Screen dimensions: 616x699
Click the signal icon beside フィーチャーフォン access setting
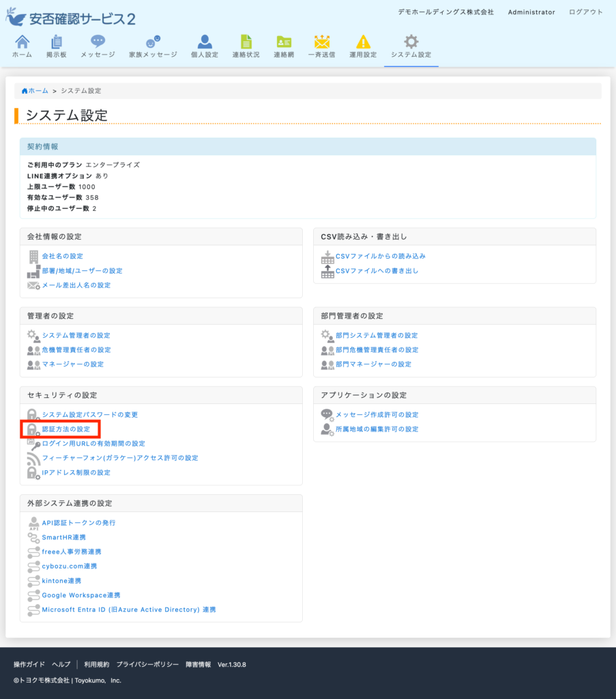coord(33,458)
